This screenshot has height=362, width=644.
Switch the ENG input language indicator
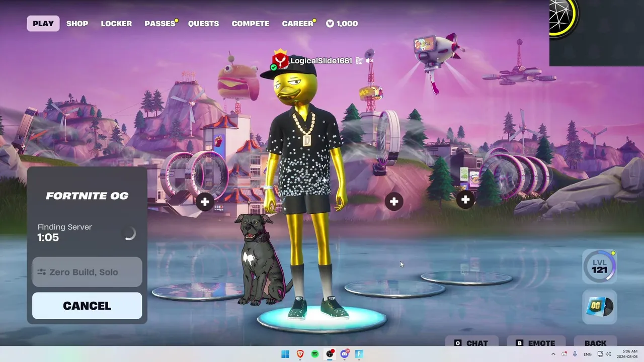(587, 354)
